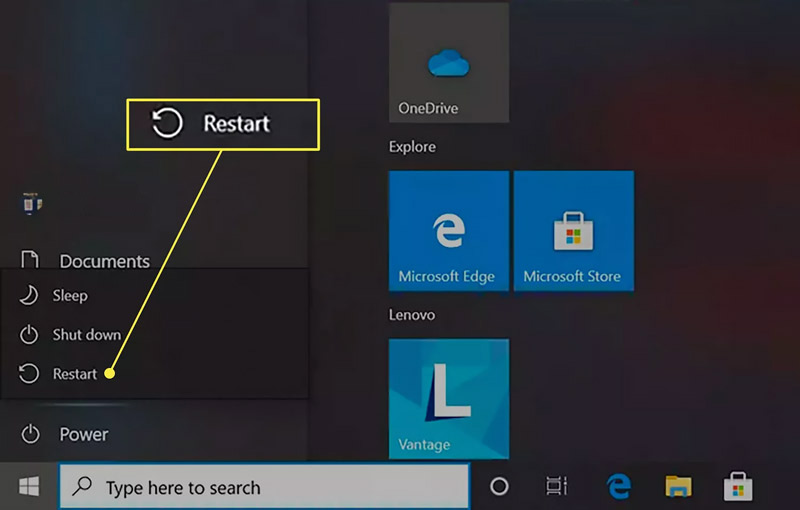Open Cortana circle icon on taskbar
The height and width of the screenshot is (510, 800).
coord(499,487)
